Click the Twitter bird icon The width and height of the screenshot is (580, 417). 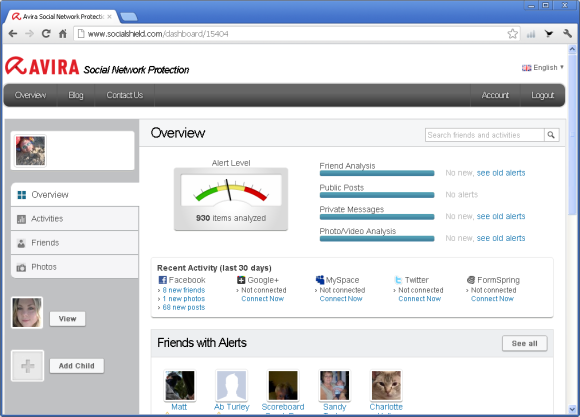pos(398,280)
